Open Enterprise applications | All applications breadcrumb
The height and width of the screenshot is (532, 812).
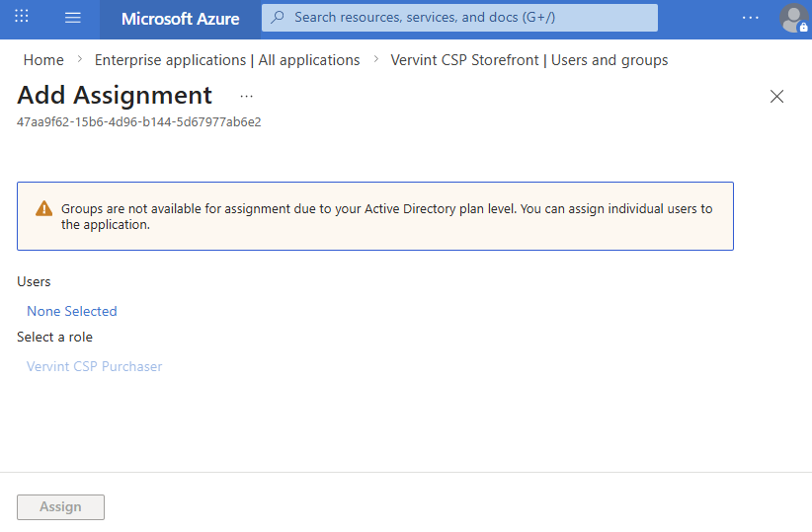(x=227, y=60)
